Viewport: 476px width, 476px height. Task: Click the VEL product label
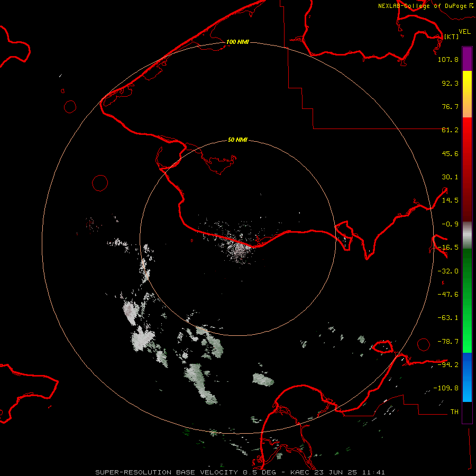coord(464,32)
